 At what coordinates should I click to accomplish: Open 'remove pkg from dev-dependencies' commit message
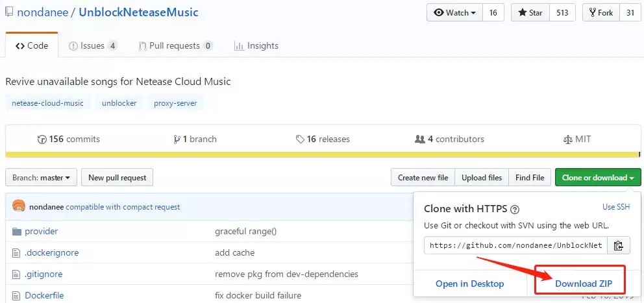click(287, 274)
